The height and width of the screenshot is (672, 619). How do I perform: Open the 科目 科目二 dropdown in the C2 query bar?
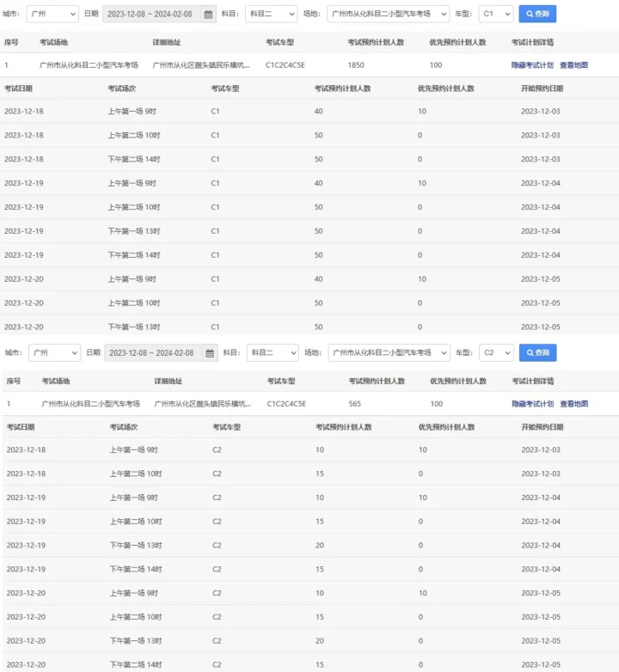[x=272, y=353]
